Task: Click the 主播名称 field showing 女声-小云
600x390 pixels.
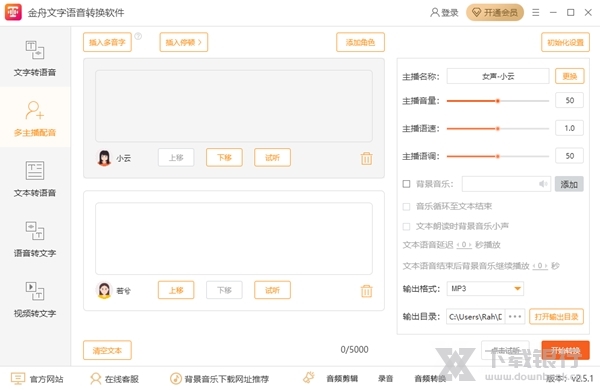Action: pos(498,76)
